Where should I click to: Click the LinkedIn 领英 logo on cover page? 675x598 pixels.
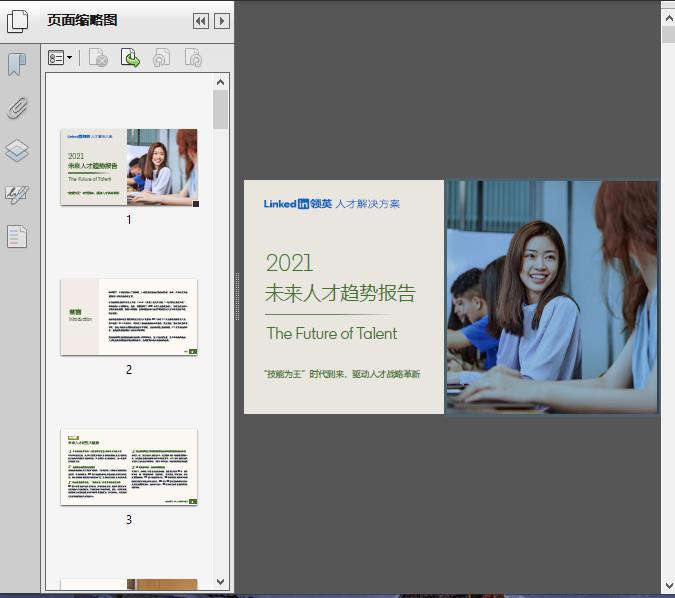pos(298,204)
